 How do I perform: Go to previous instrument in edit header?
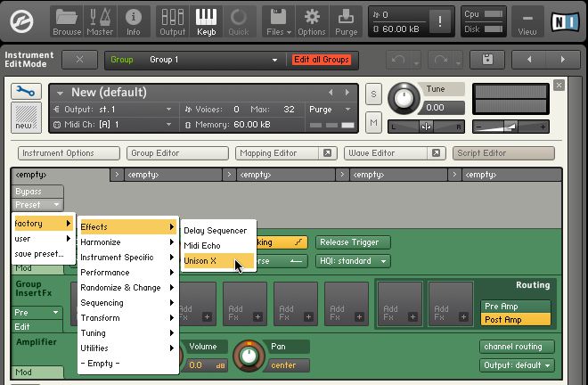[x=529, y=60]
